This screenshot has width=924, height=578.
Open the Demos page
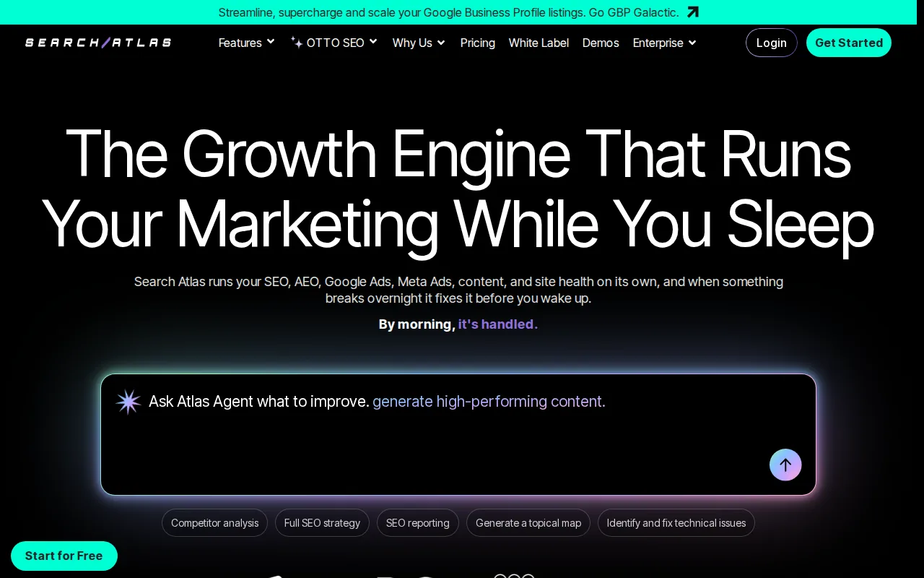(601, 43)
